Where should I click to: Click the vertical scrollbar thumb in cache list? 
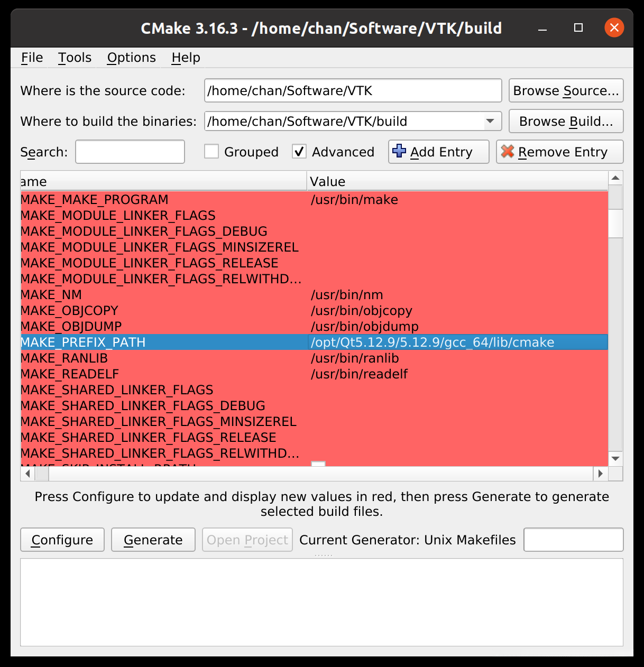pos(615,224)
